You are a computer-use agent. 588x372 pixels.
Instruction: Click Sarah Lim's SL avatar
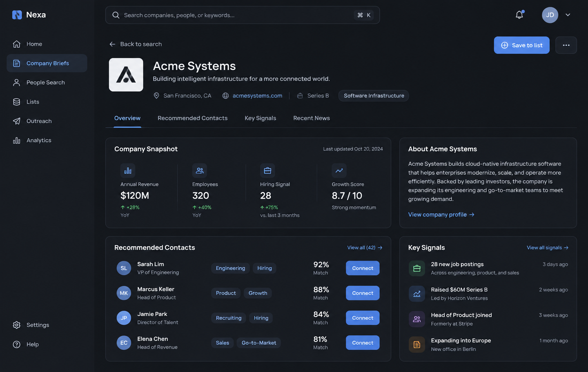(124, 268)
